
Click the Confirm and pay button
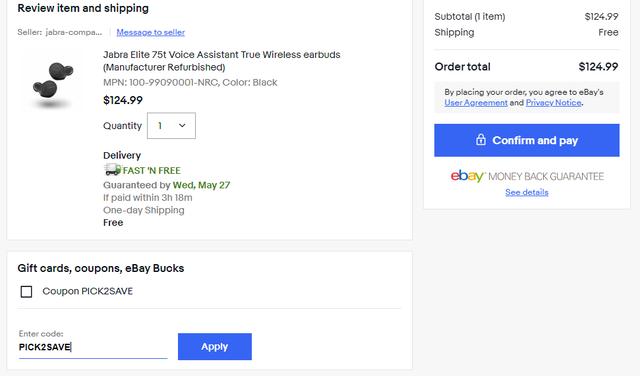click(527, 140)
